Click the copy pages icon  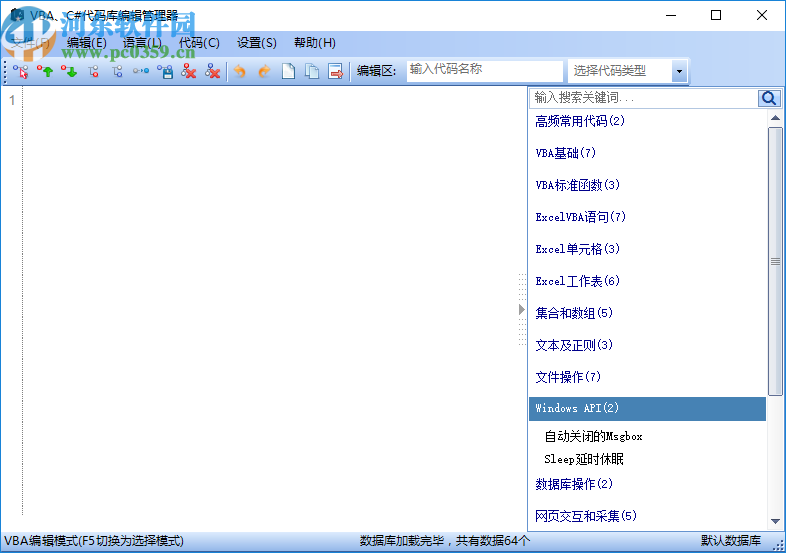tap(312, 72)
